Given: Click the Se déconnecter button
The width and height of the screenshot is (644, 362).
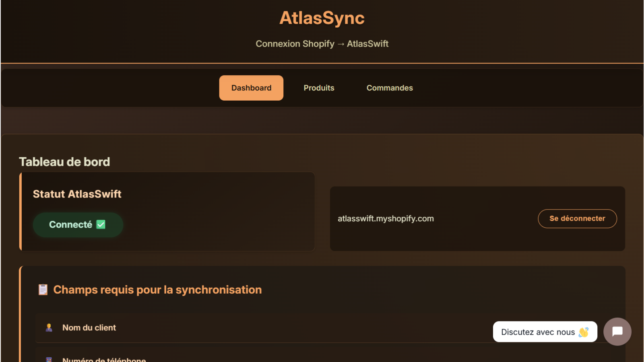Looking at the screenshot, I should click(577, 218).
